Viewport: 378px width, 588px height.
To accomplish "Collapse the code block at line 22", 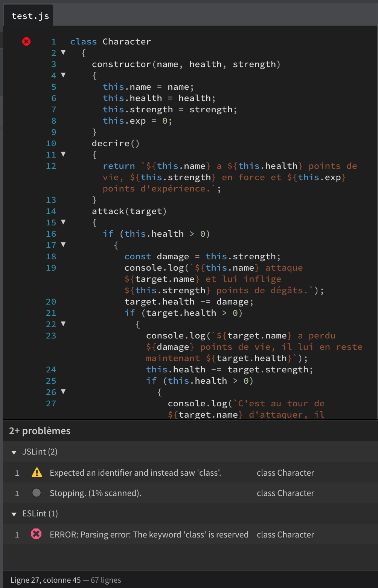I will coord(63,324).
